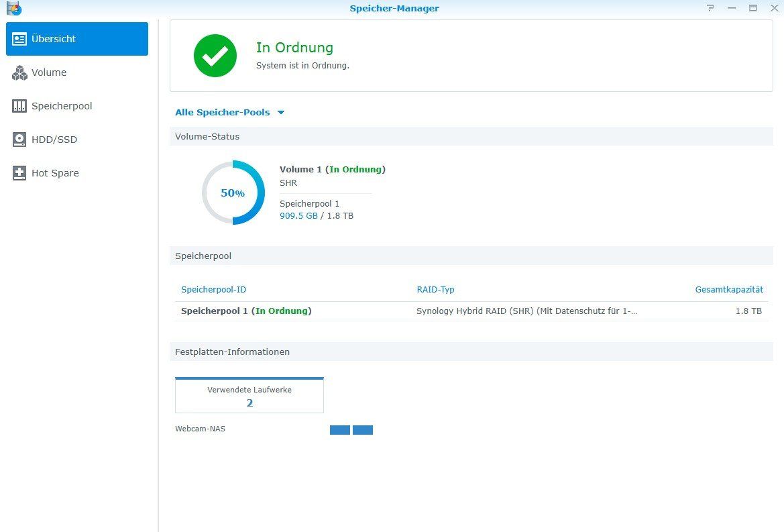Minimize the Speicher-Manager window
This screenshot has width=784, height=532.
point(732,8)
